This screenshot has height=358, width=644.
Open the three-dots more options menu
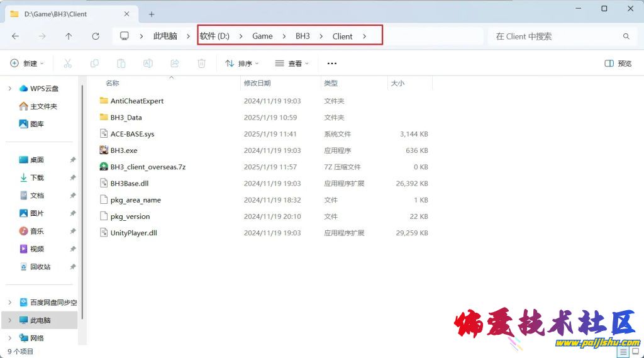tap(332, 64)
